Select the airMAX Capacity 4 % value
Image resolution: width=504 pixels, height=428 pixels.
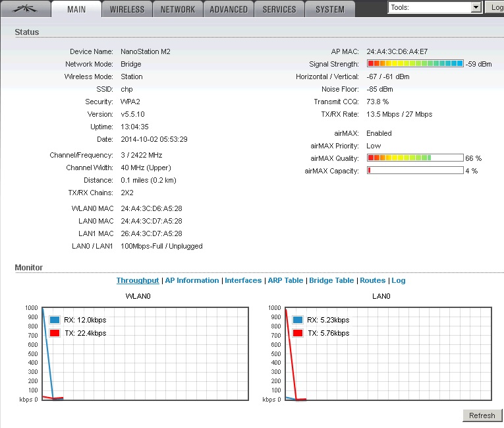point(472,171)
